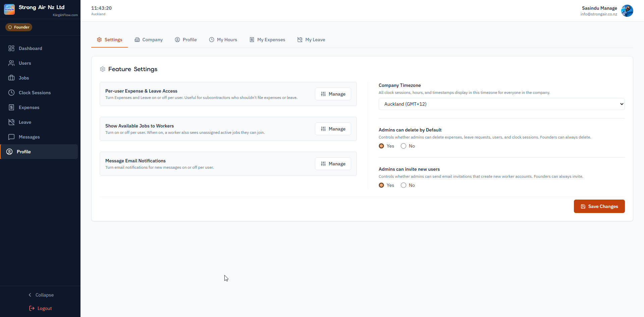Click the Sasindu Manage user name
The width and height of the screenshot is (644, 317).
click(x=599, y=8)
